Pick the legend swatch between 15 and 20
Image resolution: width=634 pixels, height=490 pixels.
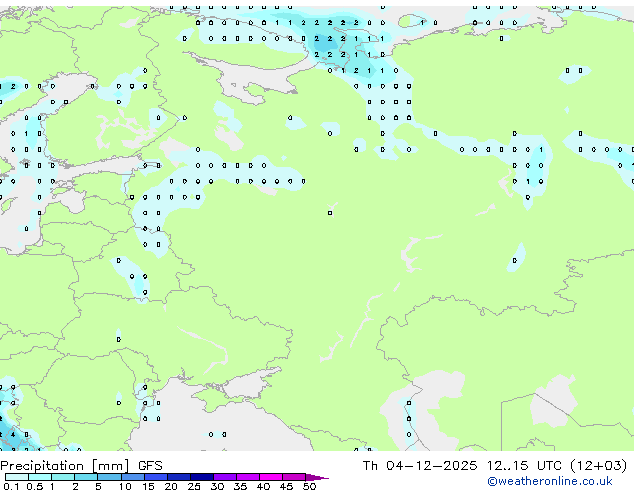coord(156,477)
